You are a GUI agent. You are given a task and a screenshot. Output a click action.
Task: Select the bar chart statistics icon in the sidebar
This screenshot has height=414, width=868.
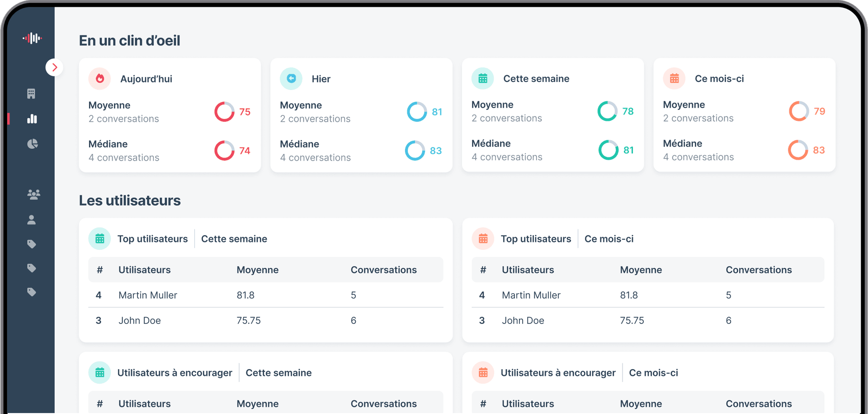pos(32,119)
